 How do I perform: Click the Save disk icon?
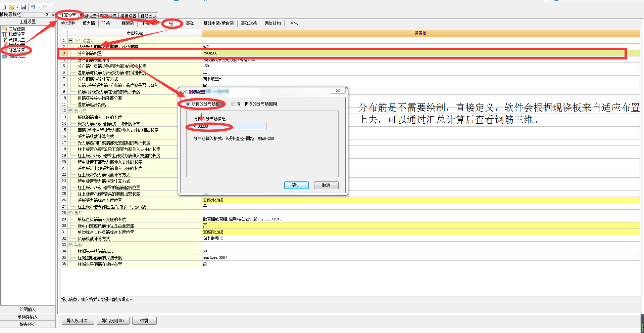tap(23, 7)
